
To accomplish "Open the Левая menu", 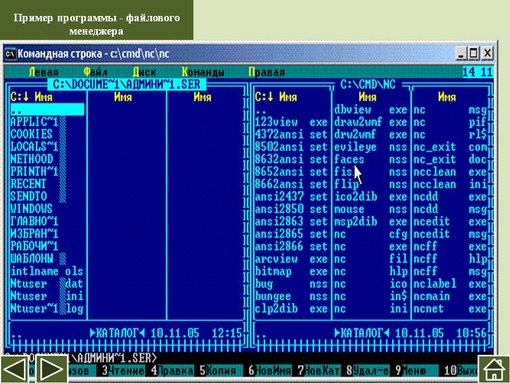I will click(x=43, y=72).
